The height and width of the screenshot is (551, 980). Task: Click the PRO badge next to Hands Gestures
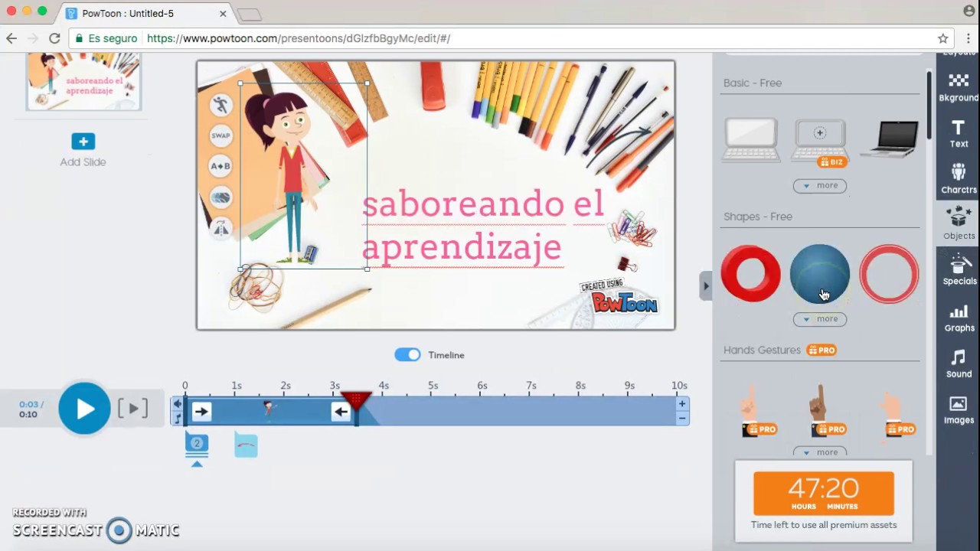point(822,350)
